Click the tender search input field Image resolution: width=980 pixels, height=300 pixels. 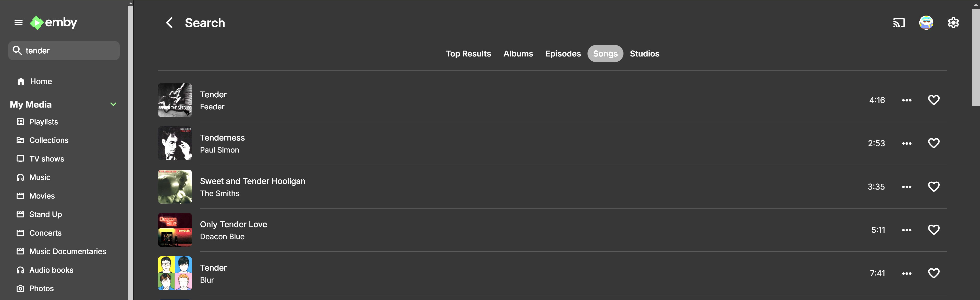click(x=64, y=50)
